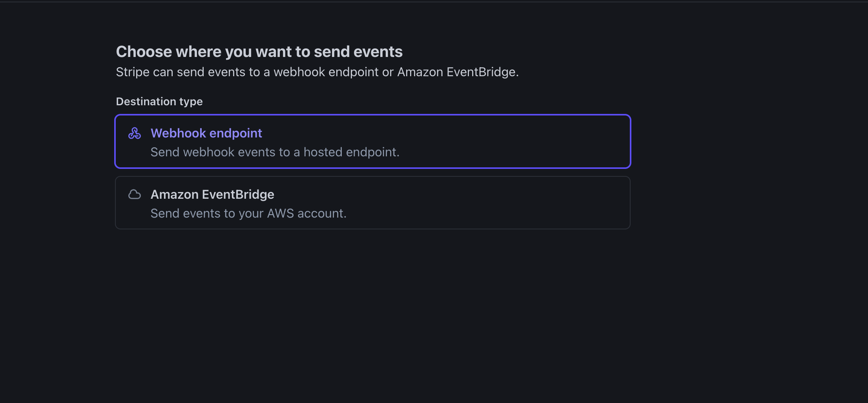The height and width of the screenshot is (403, 868).
Task: Click the "Destination type" label
Action: [x=159, y=101]
